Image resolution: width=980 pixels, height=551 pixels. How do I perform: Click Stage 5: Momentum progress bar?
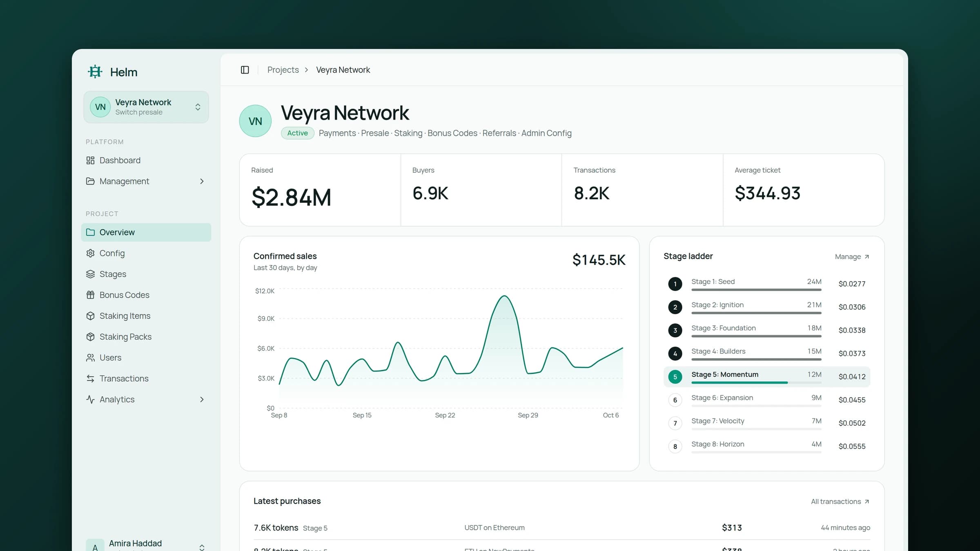(x=756, y=382)
